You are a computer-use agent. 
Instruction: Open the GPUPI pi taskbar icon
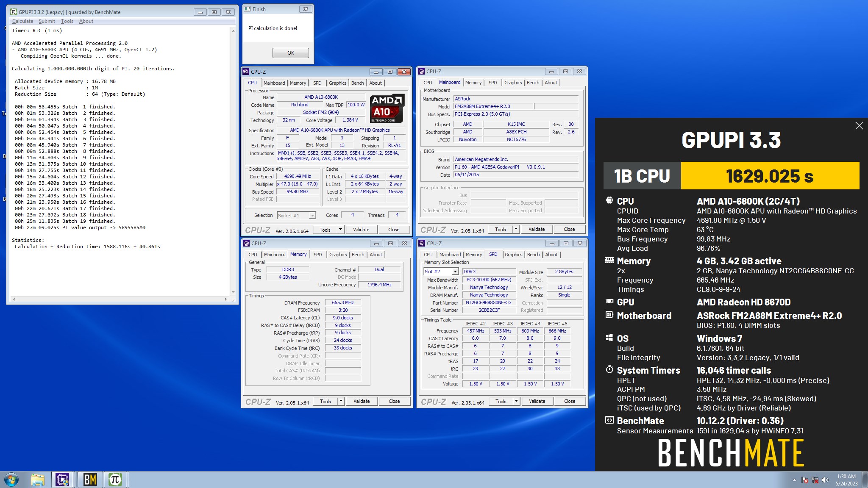115,480
